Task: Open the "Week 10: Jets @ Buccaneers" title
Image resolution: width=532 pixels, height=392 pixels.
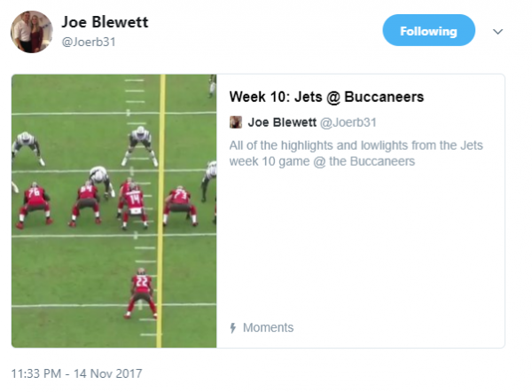Action: (x=326, y=96)
